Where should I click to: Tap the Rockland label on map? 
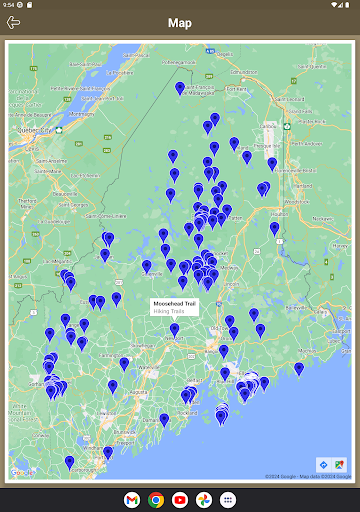188,413
